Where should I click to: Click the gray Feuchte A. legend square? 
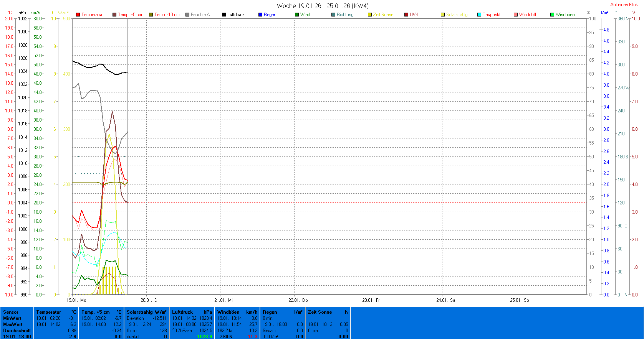click(x=187, y=15)
